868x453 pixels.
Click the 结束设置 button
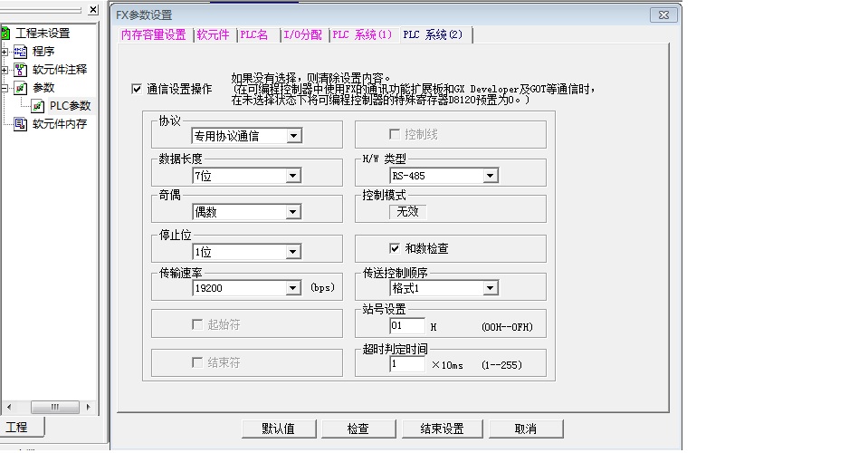coord(442,429)
